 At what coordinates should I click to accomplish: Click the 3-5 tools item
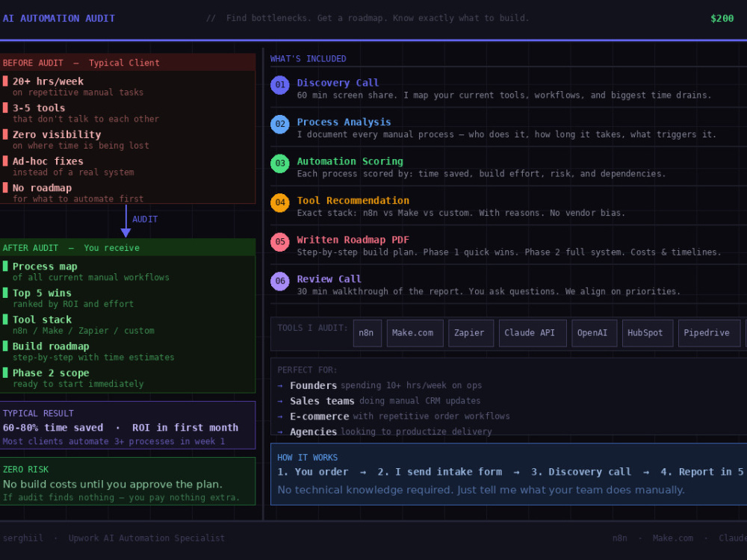pos(39,108)
